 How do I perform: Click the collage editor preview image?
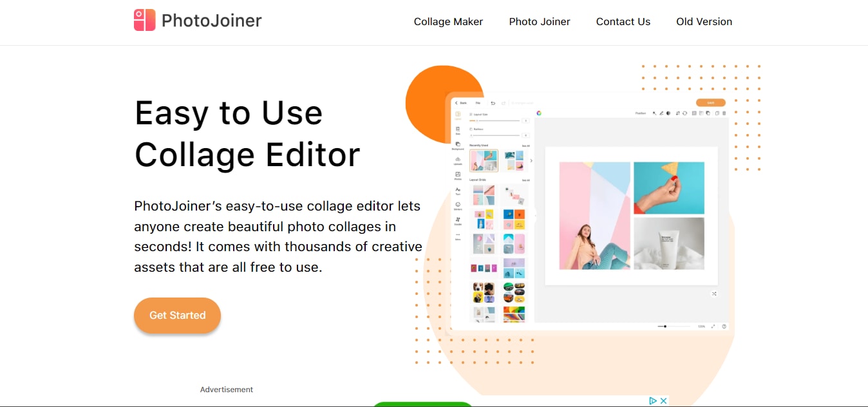pos(589,213)
